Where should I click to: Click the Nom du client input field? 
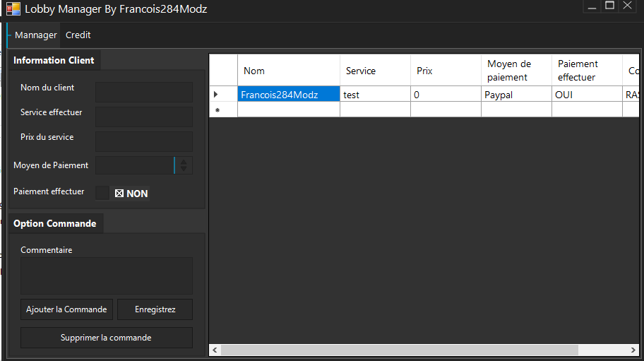(x=144, y=92)
